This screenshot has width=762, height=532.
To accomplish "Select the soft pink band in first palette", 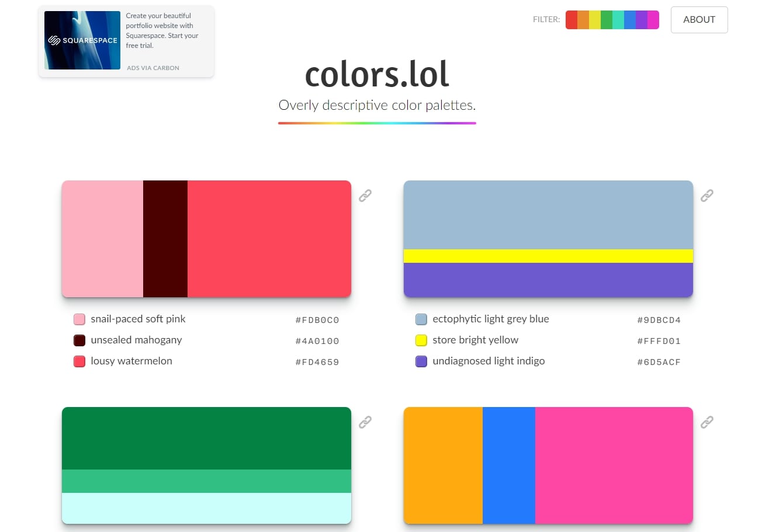I will click(x=102, y=239).
